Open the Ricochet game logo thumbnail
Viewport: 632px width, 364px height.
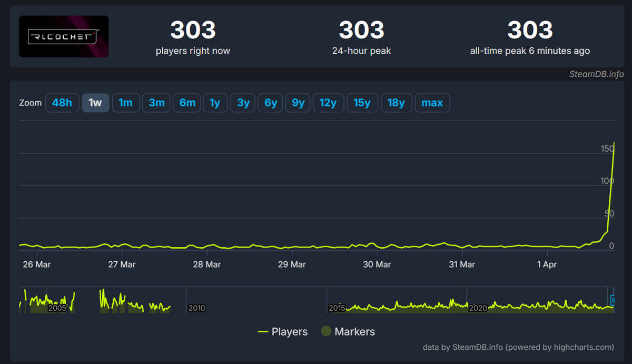pyautogui.click(x=64, y=36)
